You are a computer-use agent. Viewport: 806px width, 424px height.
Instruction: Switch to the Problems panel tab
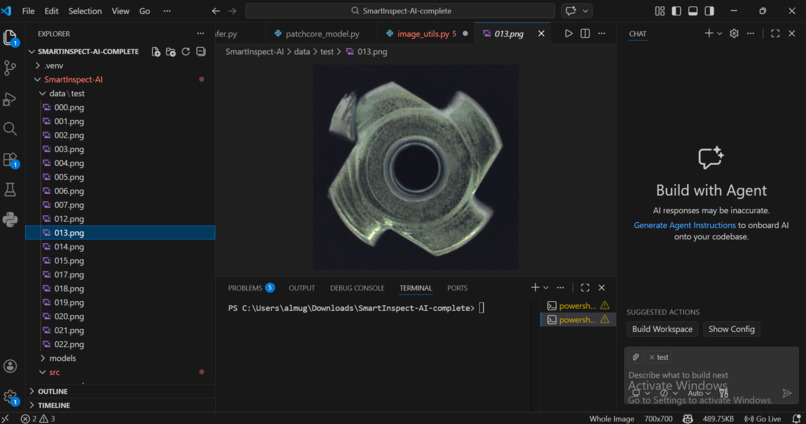pyautogui.click(x=251, y=288)
